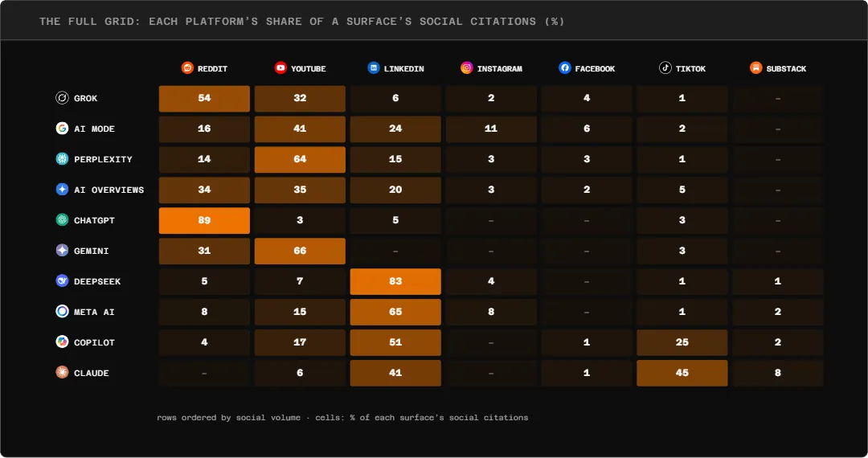Viewport: 868px width, 458px height.
Task: Click Perplexity's LinkedIn cell showing 15
Action: coord(395,159)
